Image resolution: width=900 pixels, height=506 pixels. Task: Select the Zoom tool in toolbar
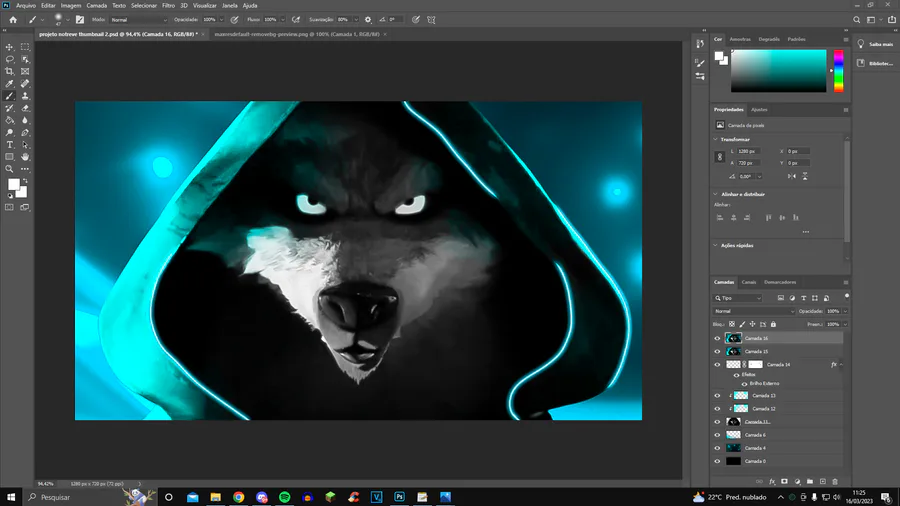pyautogui.click(x=10, y=169)
